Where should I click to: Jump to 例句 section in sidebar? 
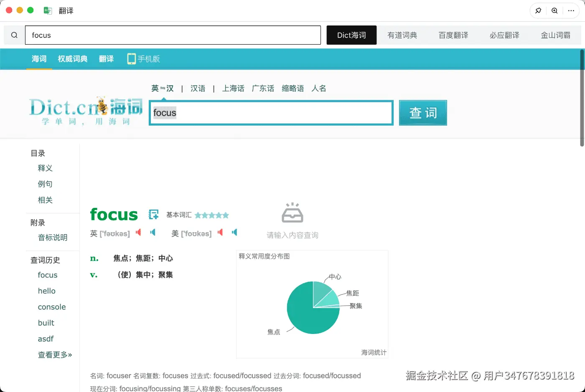45,184
